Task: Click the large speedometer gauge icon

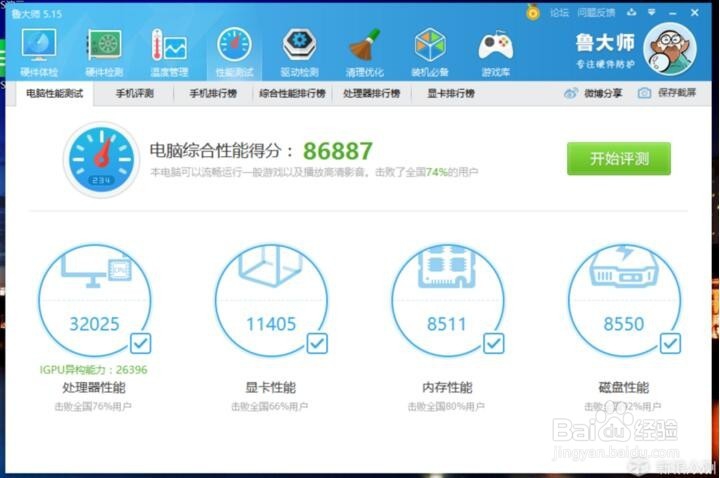Action: tap(101, 159)
